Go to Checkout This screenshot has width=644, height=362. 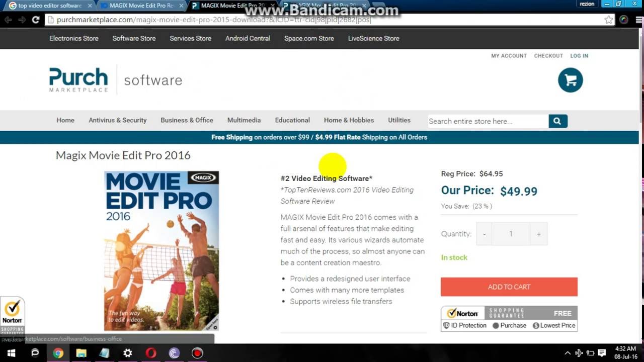pos(548,56)
